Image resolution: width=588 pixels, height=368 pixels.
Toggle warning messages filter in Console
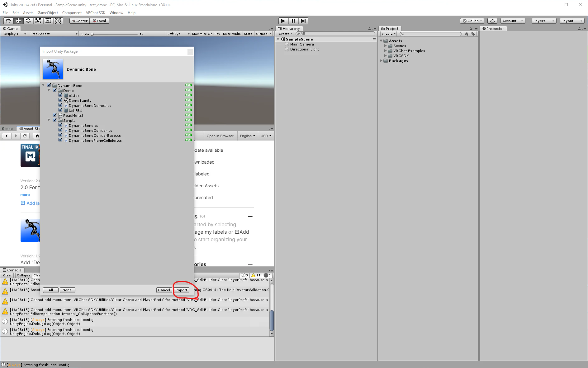(256, 275)
